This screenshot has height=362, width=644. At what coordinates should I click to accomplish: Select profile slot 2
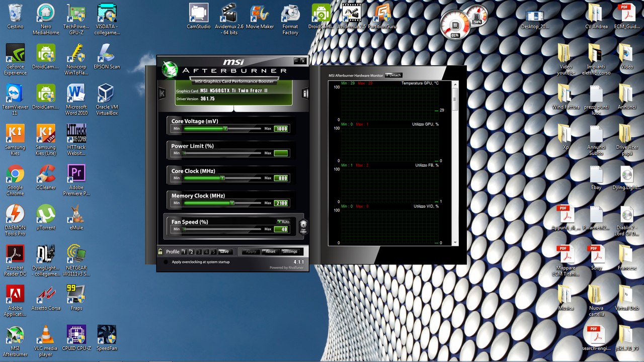click(191, 251)
